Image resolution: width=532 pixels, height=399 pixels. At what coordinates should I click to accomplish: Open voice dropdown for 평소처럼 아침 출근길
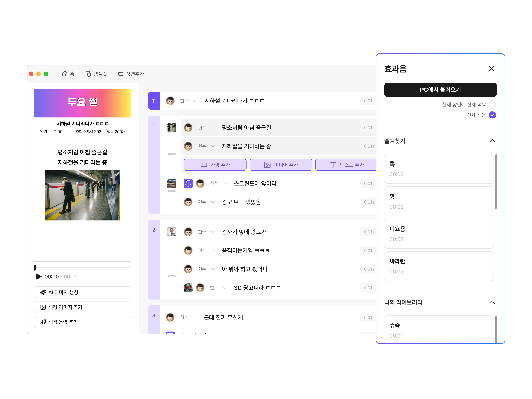pyautogui.click(x=213, y=128)
